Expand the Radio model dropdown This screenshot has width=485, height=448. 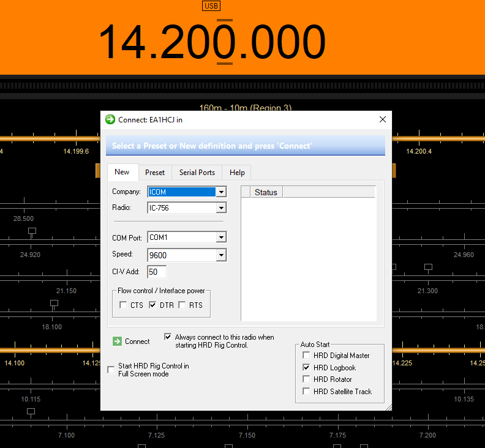[221, 207]
